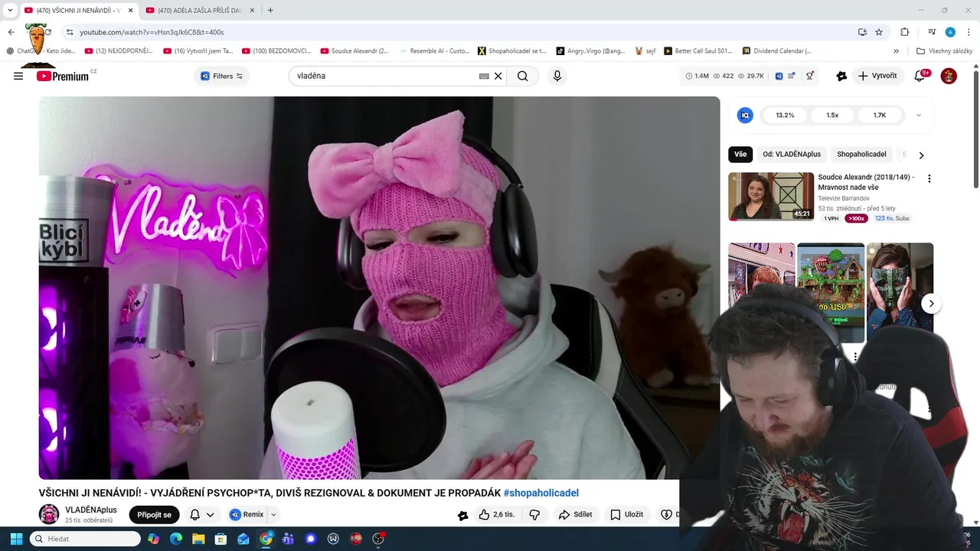Open the vidIQ playlist-style list icon
Image resolution: width=980 pixels, height=551 pixels.
coord(792,76)
